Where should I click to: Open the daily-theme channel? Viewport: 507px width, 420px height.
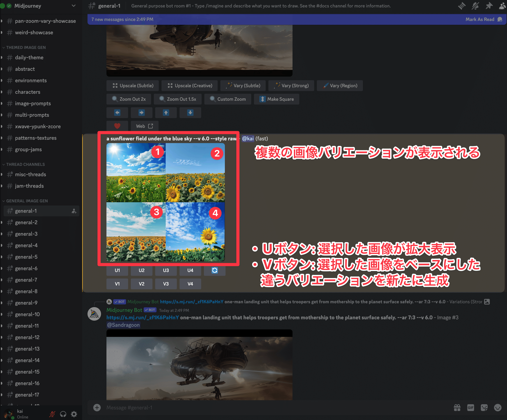pos(29,57)
